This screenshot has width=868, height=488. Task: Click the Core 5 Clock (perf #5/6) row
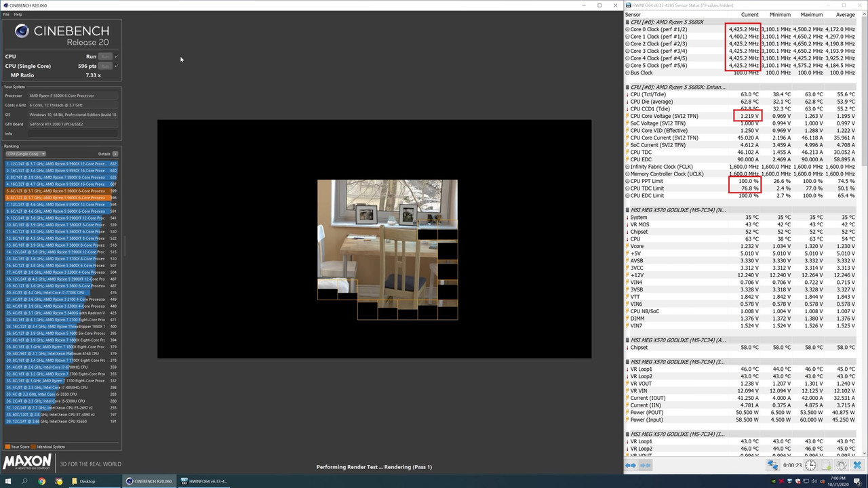(x=741, y=65)
